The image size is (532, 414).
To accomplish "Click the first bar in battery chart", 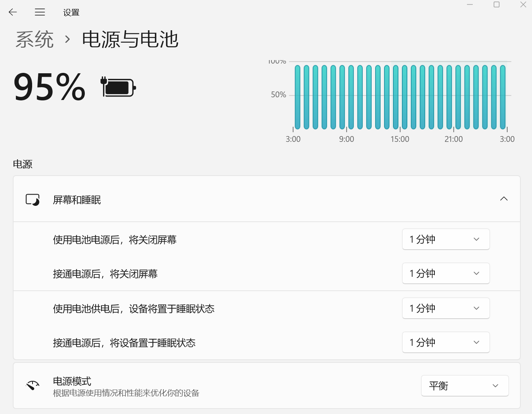I will [297, 97].
